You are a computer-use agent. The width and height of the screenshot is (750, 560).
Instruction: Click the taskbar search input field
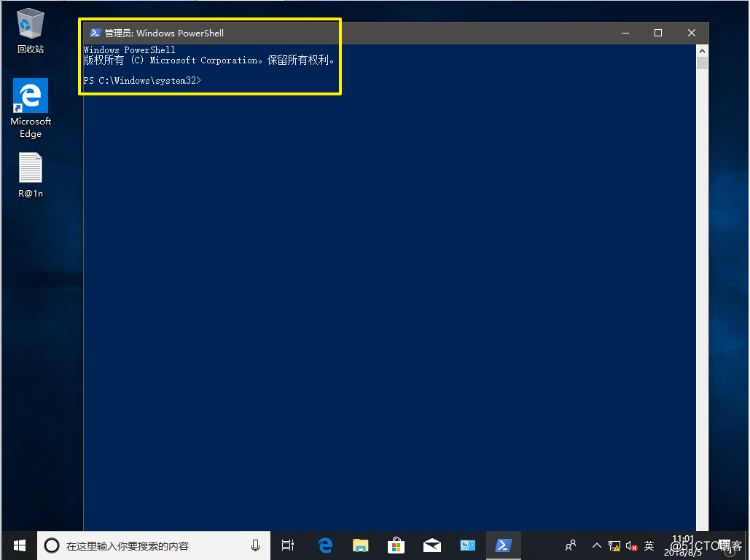[x=154, y=545]
